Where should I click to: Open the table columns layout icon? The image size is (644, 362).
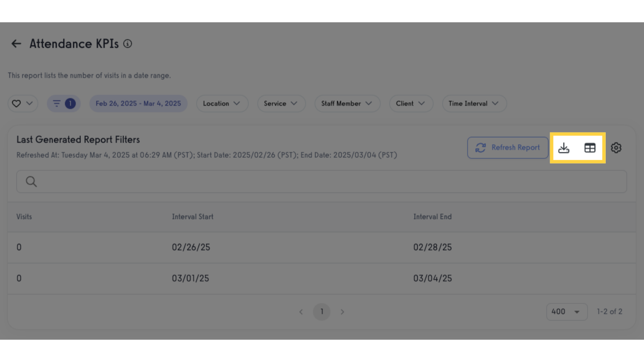[x=590, y=148]
